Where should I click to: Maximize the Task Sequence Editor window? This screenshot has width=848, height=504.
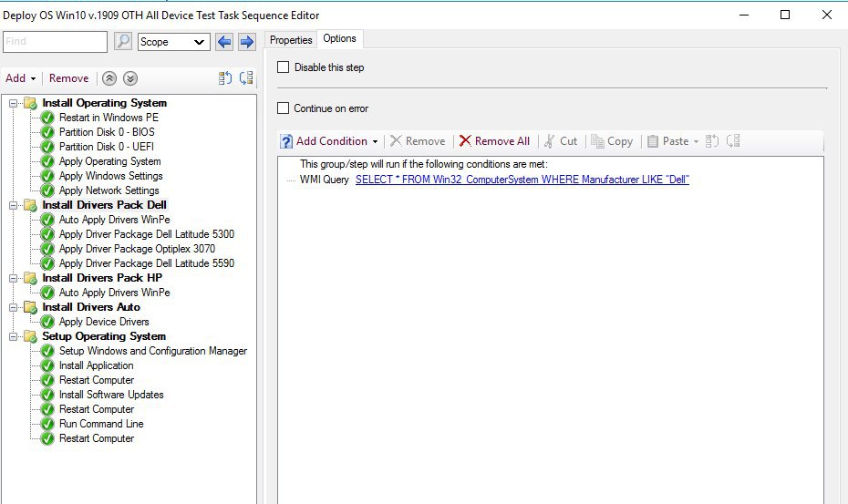785,15
